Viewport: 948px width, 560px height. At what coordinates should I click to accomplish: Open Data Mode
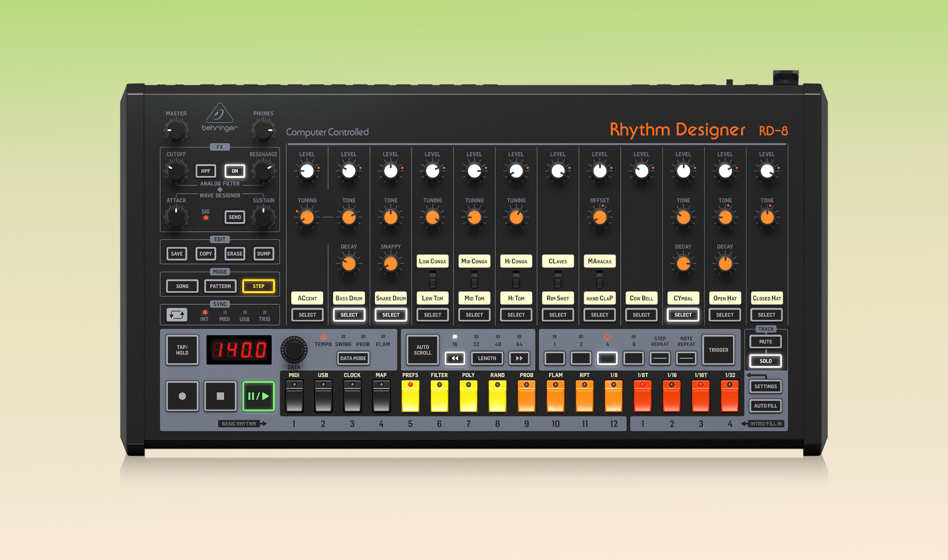coord(352,358)
